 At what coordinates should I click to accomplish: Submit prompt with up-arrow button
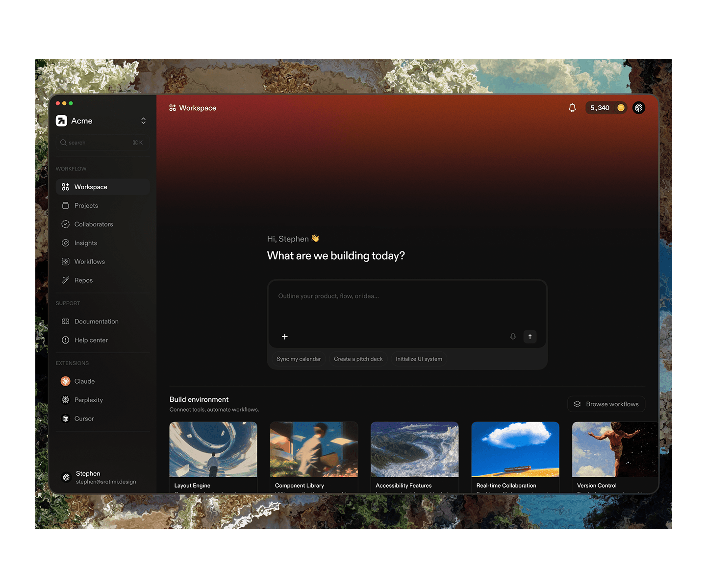pyautogui.click(x=530, y=337)
